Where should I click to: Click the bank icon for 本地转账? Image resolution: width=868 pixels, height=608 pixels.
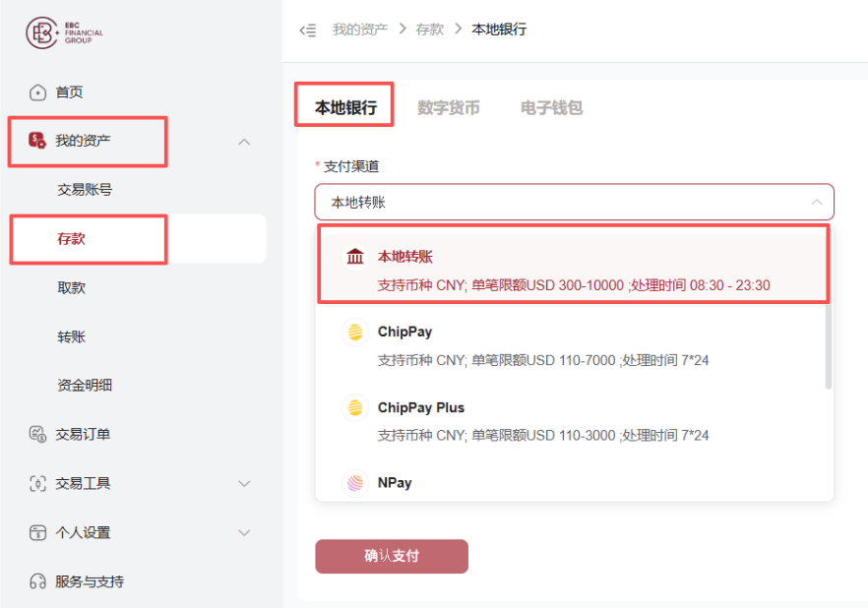pos(355,257)
